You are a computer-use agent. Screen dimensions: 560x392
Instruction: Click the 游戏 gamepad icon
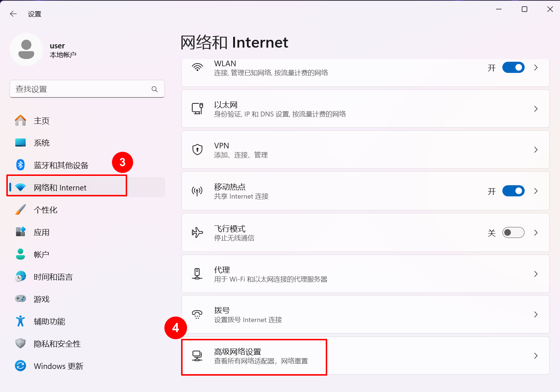tap(20, 299)
